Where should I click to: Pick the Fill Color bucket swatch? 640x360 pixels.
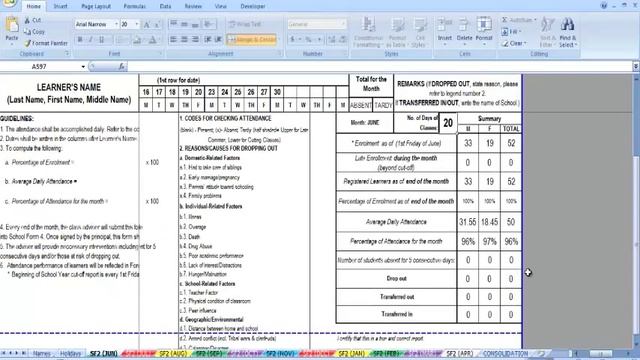(136, 40)
